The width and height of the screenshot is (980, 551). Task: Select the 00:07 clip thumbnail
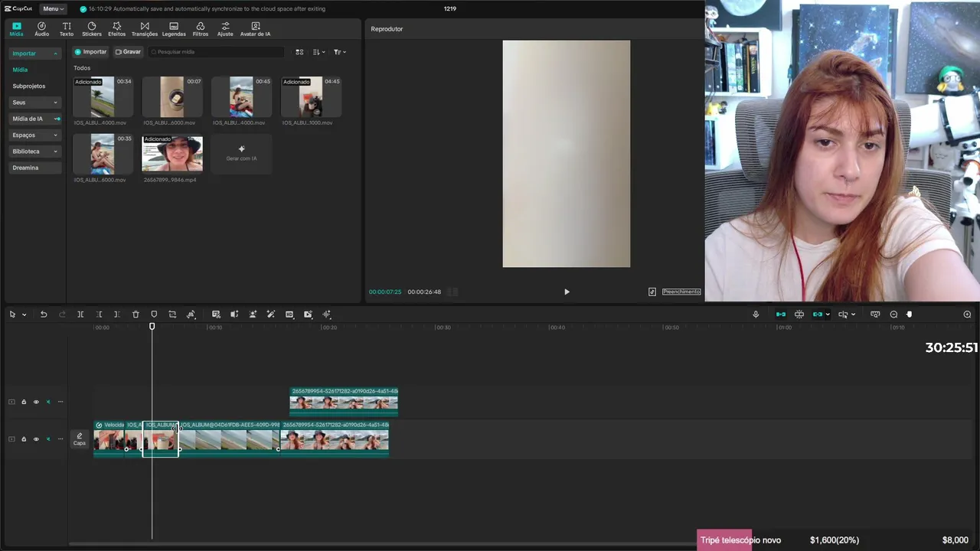pyautogui.click(x=172, y=97)
